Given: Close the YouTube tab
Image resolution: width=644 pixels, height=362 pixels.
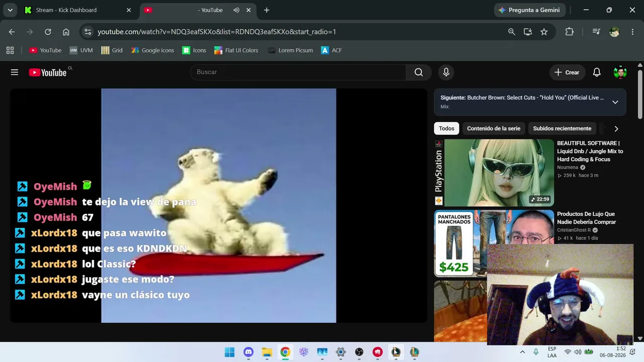Looking at the screenshot, I should [249, 10].
